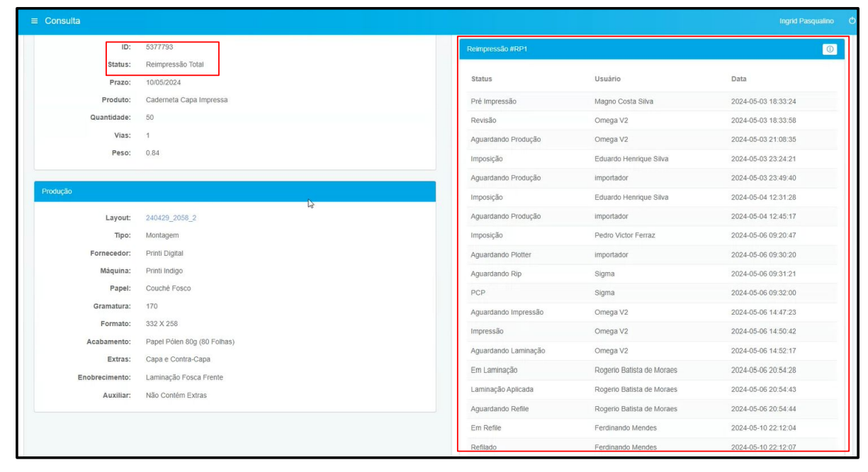Click the power logout icon
This screenshot has width=868, height=472.
852,21
